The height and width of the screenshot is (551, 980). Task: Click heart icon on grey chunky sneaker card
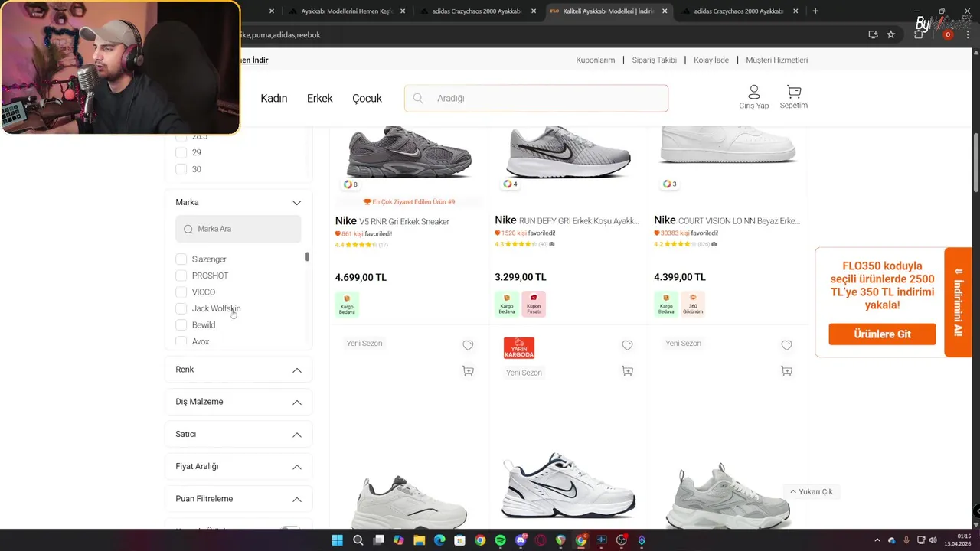(786, 345)
